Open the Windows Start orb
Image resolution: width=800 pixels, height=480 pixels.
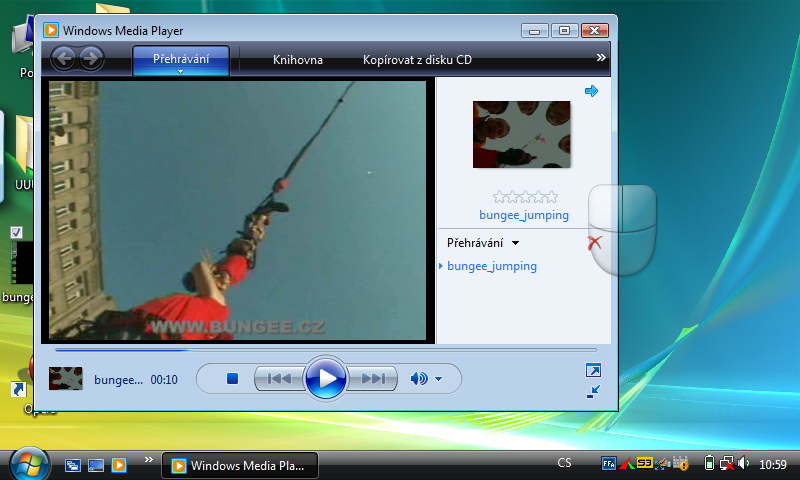[x=29, y=464]
